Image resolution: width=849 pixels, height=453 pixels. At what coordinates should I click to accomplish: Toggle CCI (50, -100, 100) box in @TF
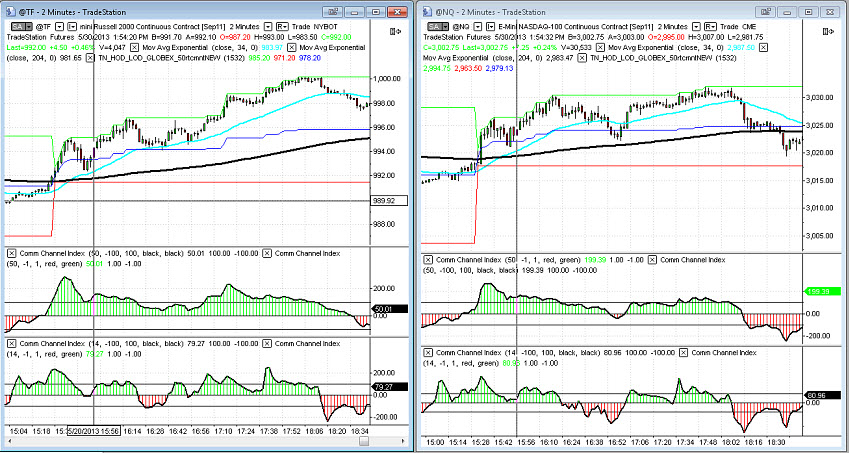[12, 253]
